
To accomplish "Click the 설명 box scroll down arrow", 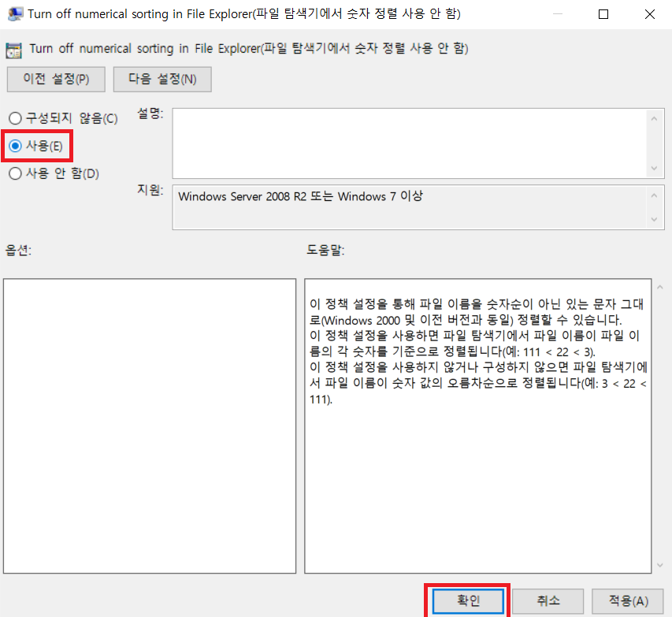I will (654, 168).
